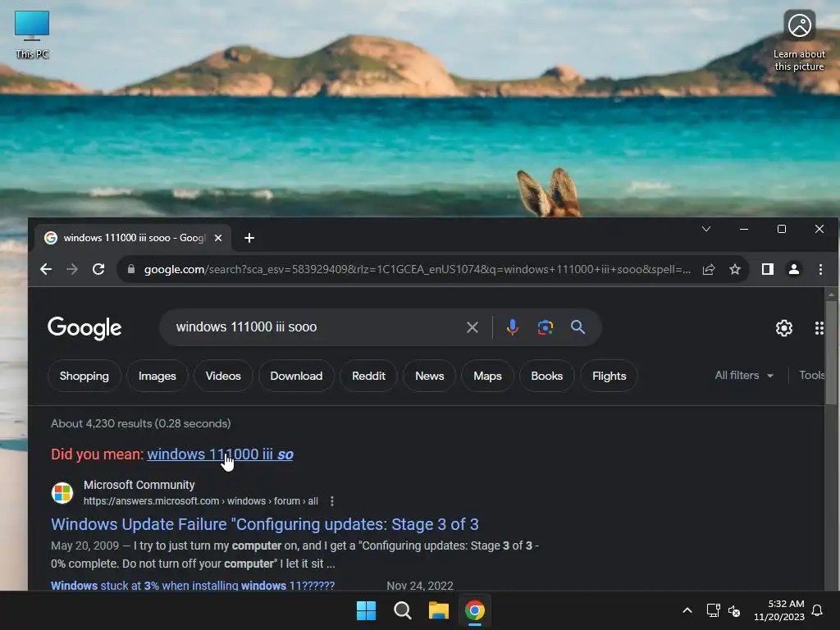The height and width of the screenshot is (630, 840).
Task: Open the Google apps grid
Action: (819, 328)
